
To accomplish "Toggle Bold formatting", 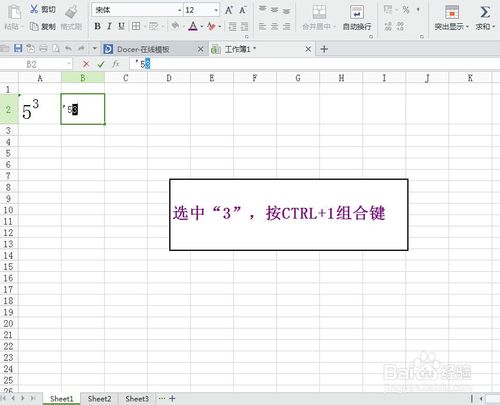I will pos(97,26).
